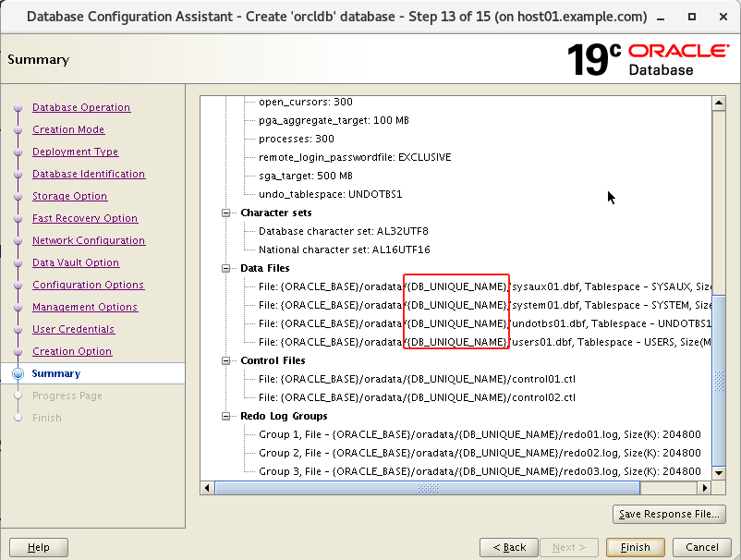
Task: Select the users01.dbf data file row
Action: click(484, 342)
